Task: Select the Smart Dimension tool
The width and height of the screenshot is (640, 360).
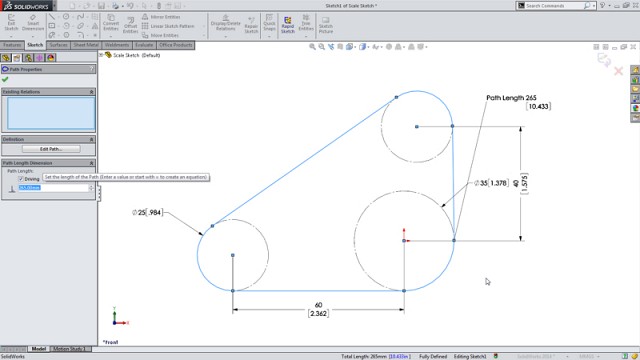Action: coord(33,22)
